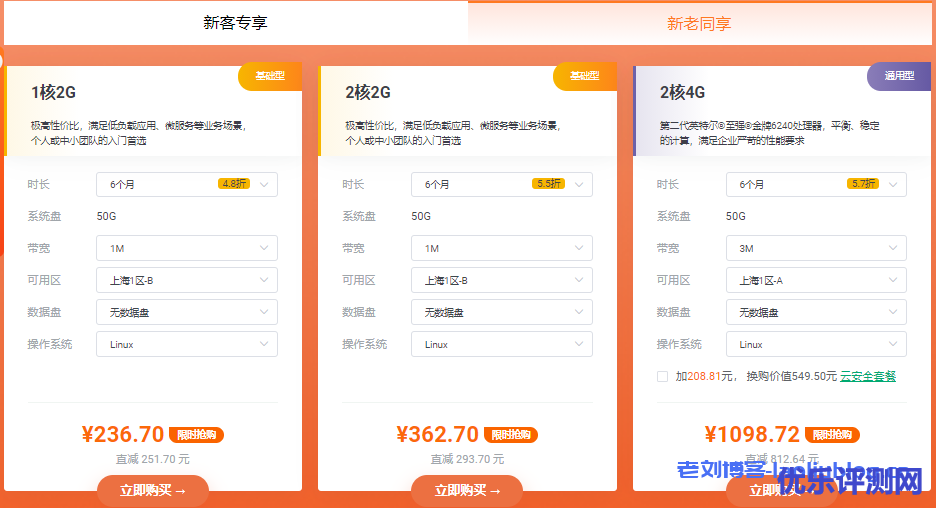The image size is (936, 508).
Task: Click the 通用型 badge on 2核4G card
Action: pyautogui.click(x=899, y=76)
